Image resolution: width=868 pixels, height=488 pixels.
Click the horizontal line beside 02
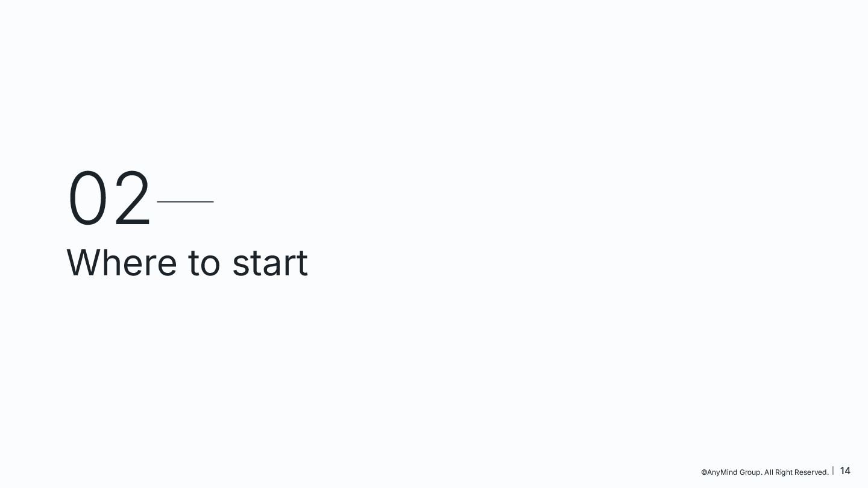coord(185,202)
